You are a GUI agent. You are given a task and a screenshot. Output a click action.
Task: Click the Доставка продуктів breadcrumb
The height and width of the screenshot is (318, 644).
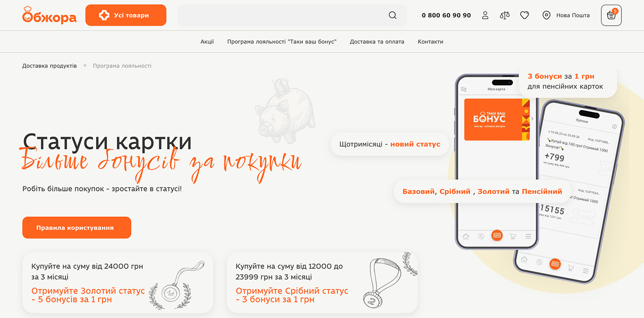pyautogui.click(x=50, y=66)
